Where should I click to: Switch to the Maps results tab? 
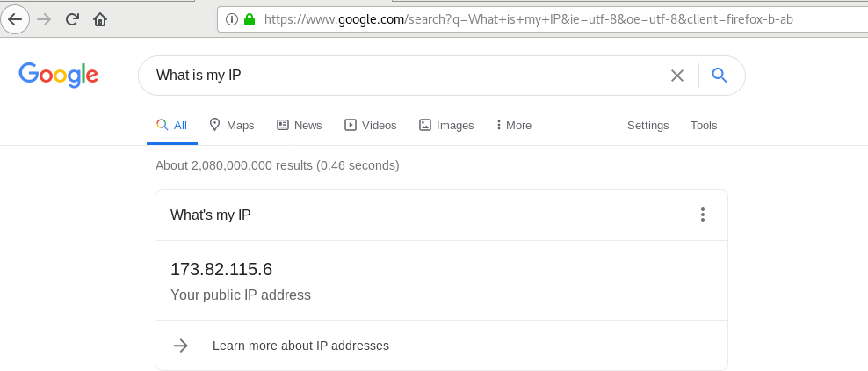232,126
